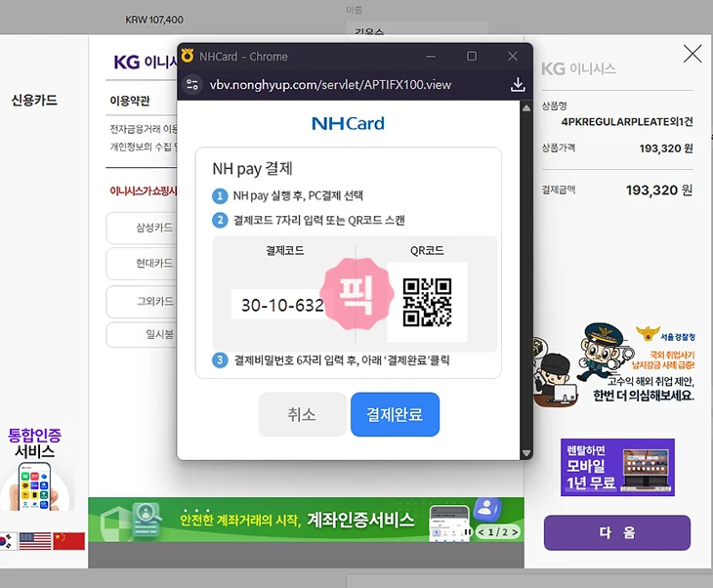Click the KG 이니시스 logo on left panel
Image resolution: width=713 pixels, height=588 pixels.
pos(146,62)
